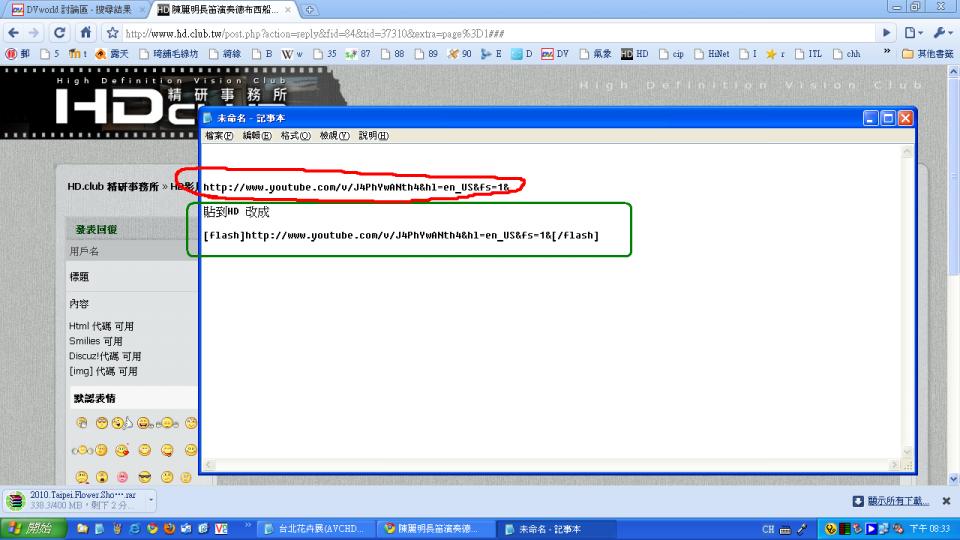
Task: Open the Chrome wrench settings menu
Action: point(942,33)
